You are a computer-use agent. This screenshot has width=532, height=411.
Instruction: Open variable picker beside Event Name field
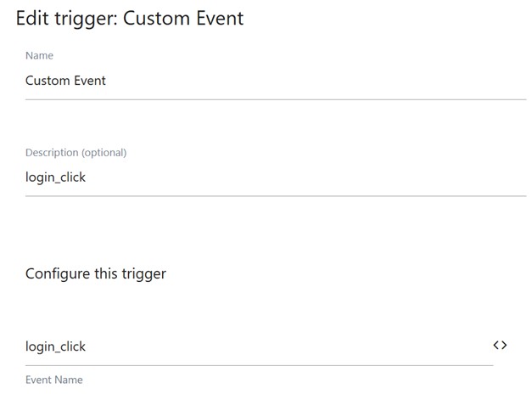(500, 345)
